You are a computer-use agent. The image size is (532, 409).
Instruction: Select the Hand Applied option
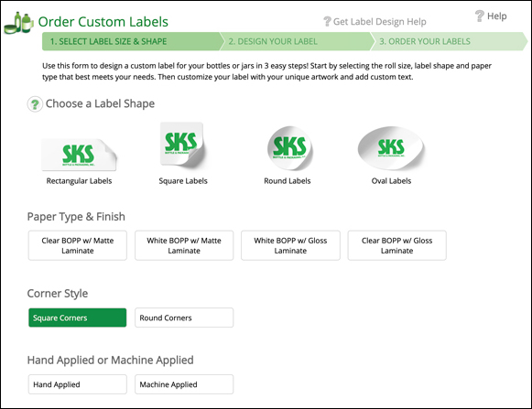pos(78,384)
